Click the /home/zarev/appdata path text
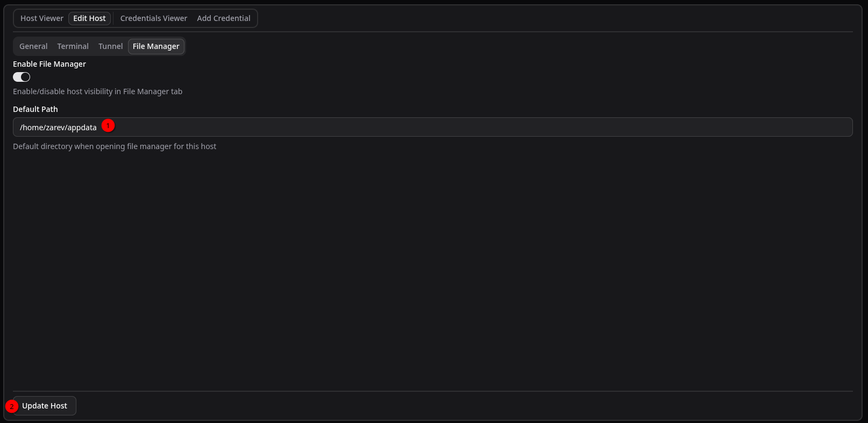This screenshot has height=423, width=868. click(x=58, y=128)
